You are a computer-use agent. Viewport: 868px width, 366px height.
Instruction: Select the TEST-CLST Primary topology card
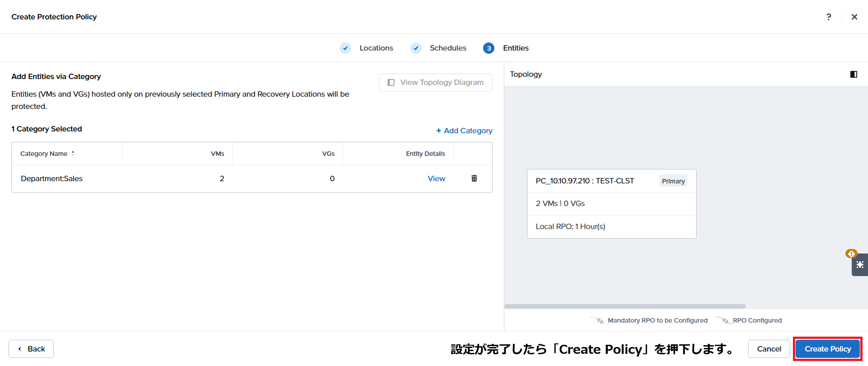[x=612, y=204]
